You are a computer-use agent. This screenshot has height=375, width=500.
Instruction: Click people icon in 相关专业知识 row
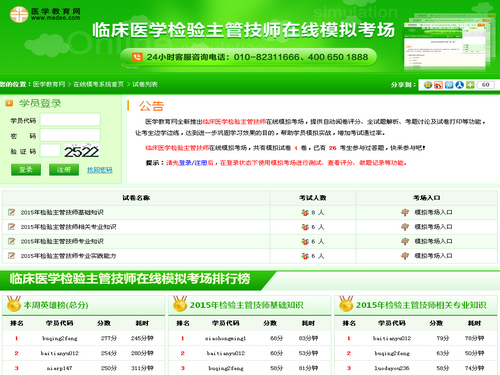305,227
